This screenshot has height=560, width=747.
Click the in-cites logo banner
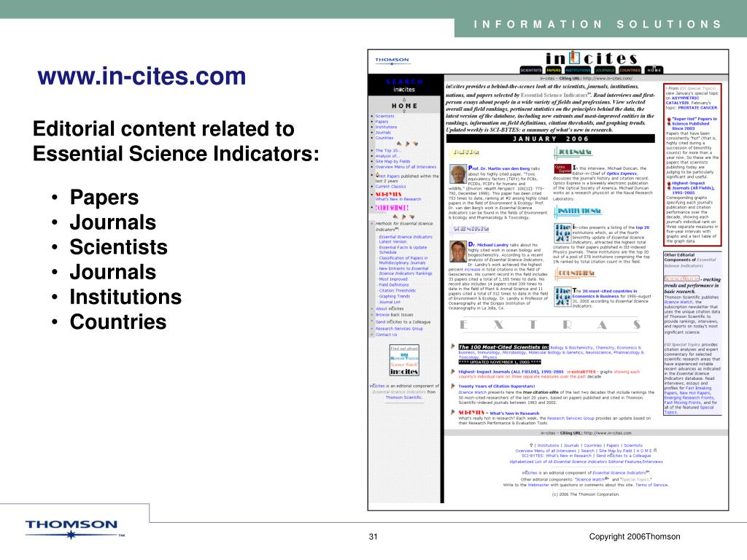pyautogui.click(x=591, y=58)
